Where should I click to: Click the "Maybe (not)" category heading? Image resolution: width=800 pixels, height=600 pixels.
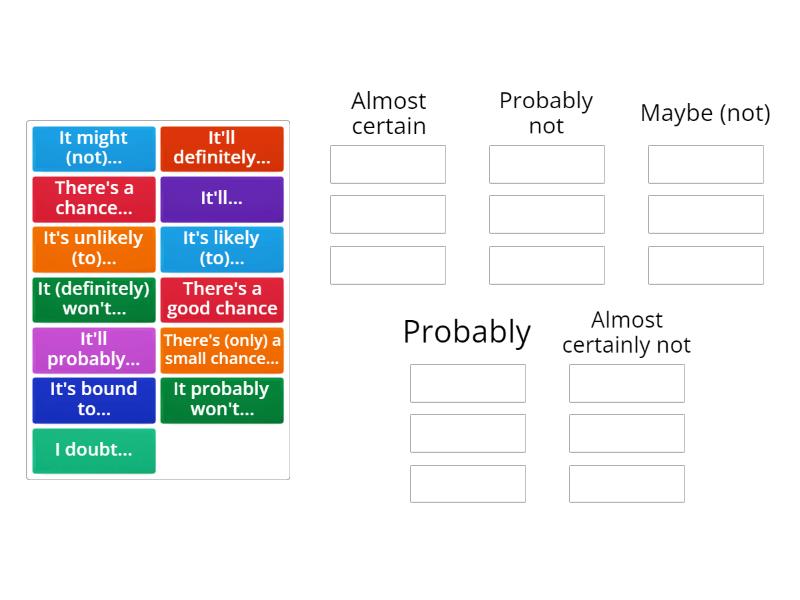coord(705,113)
